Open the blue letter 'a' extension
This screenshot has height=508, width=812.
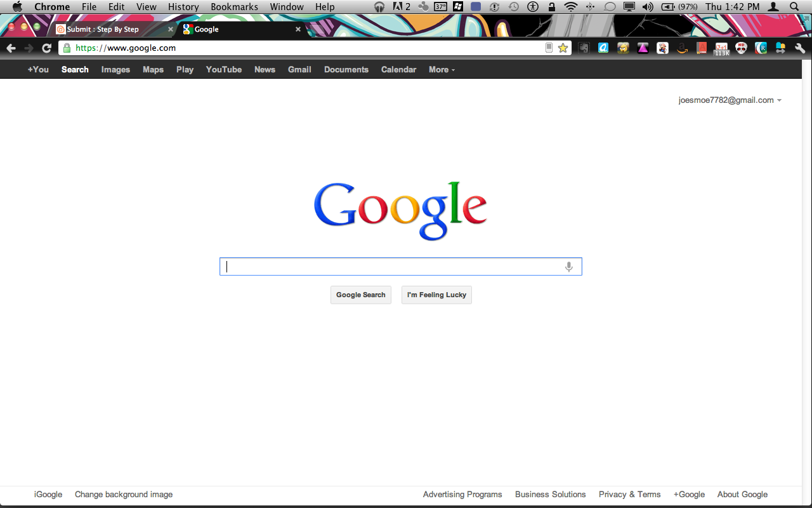coord(603,48)
